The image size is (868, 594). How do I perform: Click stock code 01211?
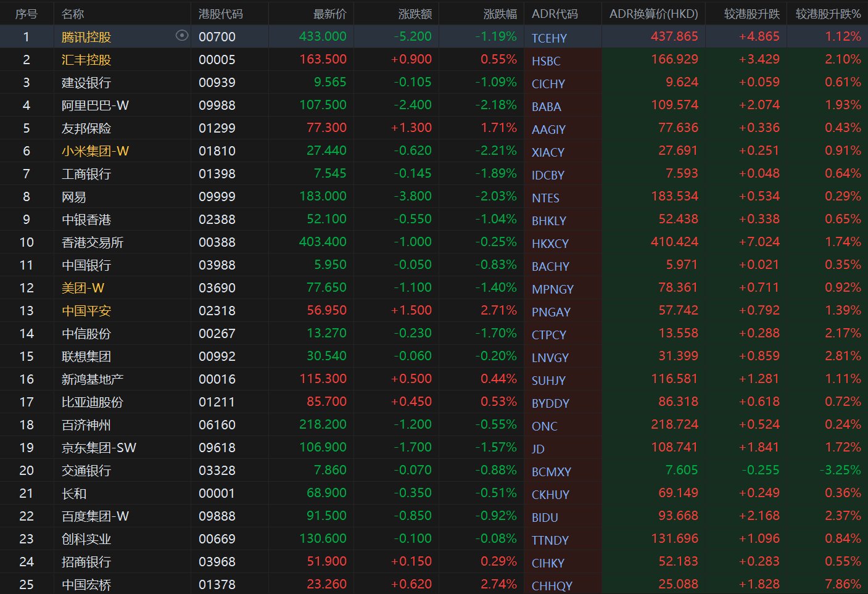point(217,402)
